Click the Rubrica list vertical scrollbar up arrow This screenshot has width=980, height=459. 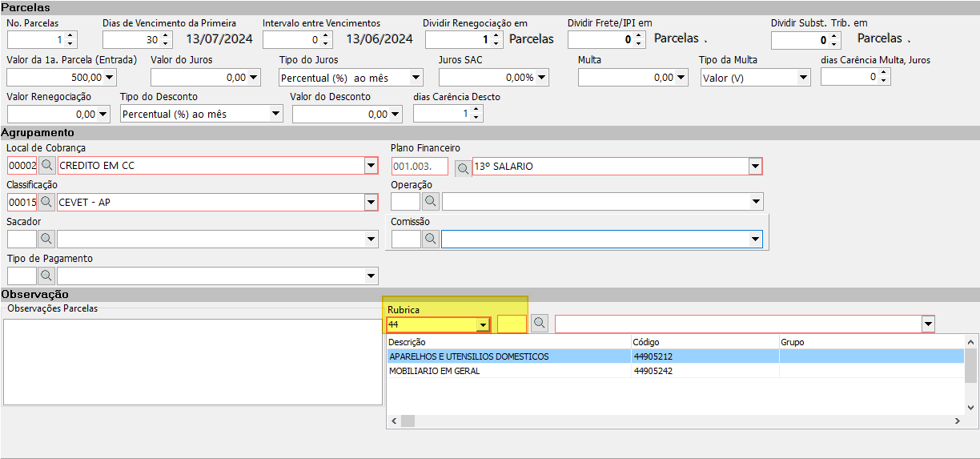pyautogui.click(x=971, y=342)
